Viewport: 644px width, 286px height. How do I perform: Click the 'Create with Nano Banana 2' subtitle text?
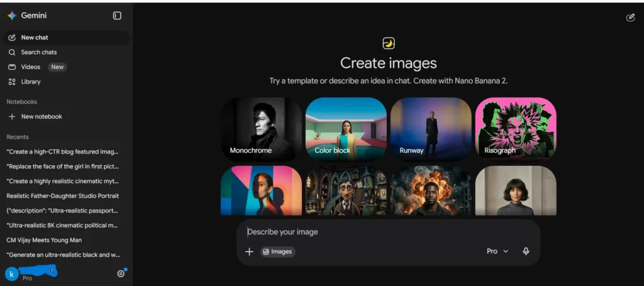pos(460,81)
